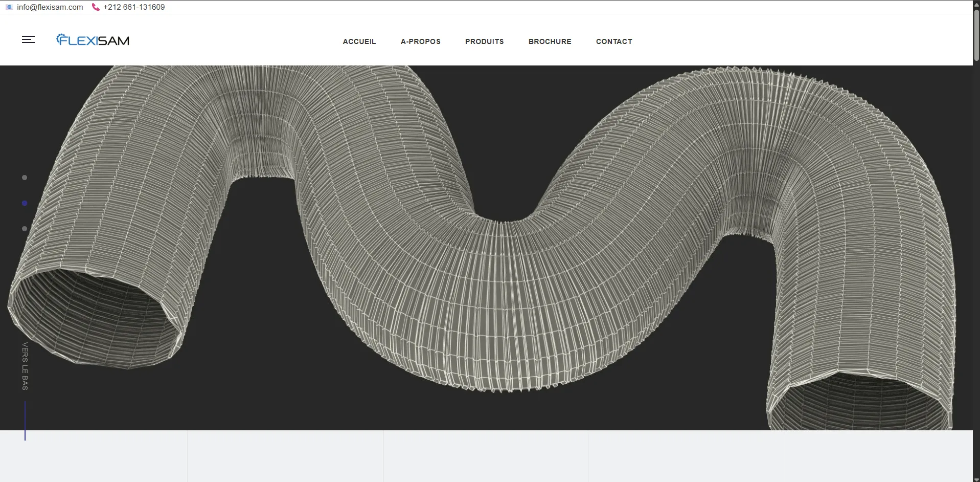This screenshot has height=482, width=980.
Task: Click the email envelope icon
Action: [x=9, y=7]
